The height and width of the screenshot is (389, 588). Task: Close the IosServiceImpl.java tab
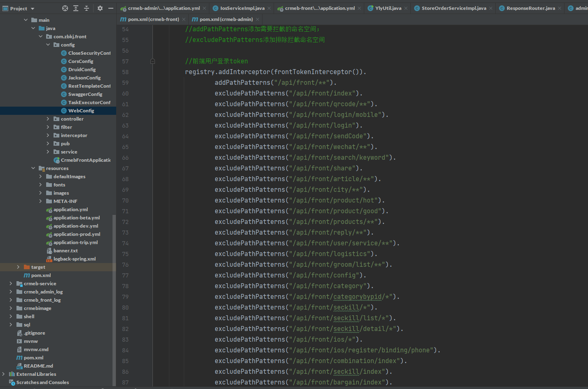[269, 8]
